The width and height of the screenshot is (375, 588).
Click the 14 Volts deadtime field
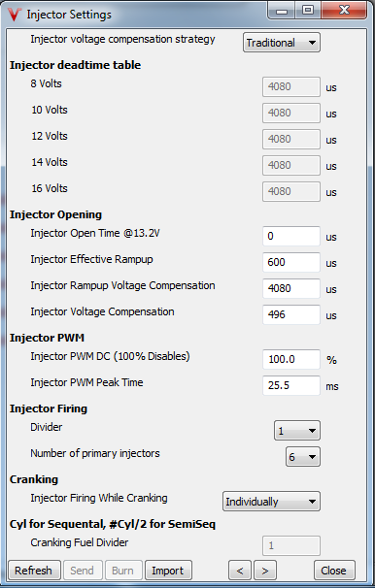[291, 165]
